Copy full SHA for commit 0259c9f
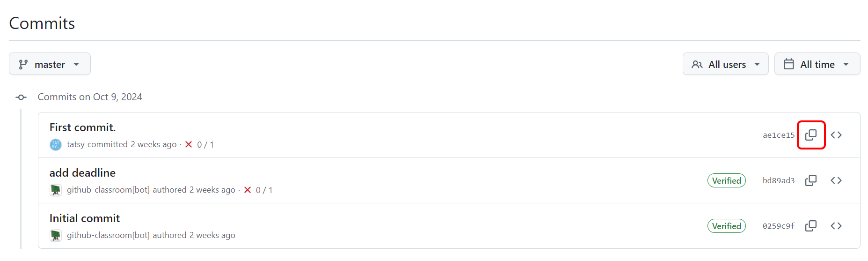 (811, 226)
